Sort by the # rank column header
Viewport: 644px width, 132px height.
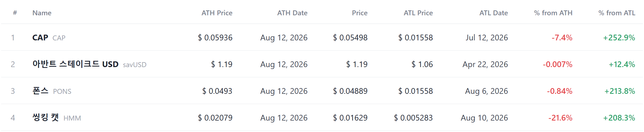coord(15,13)
